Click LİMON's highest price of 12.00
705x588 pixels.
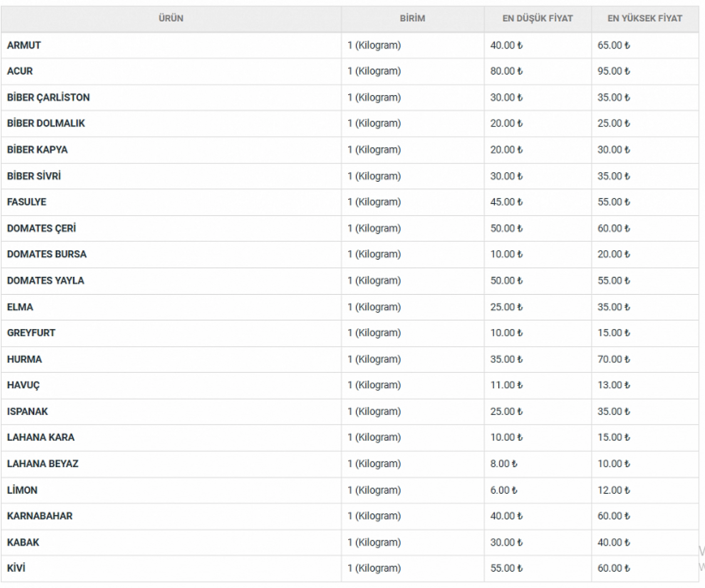(613, 490)
